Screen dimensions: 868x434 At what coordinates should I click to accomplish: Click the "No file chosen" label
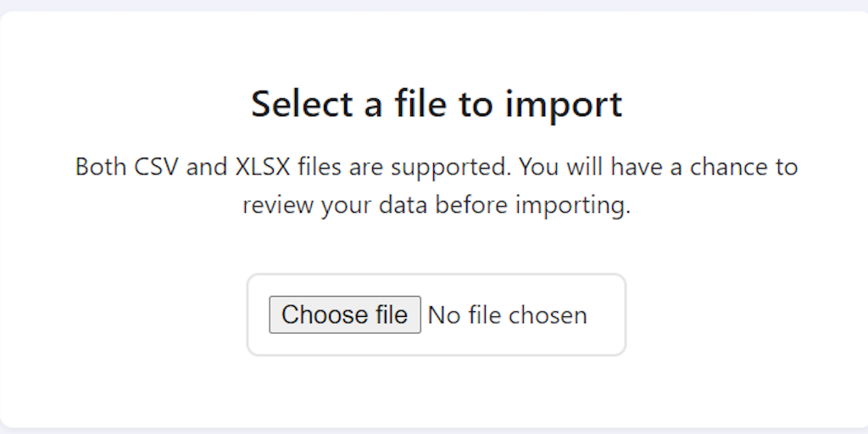tap(507, 315)
